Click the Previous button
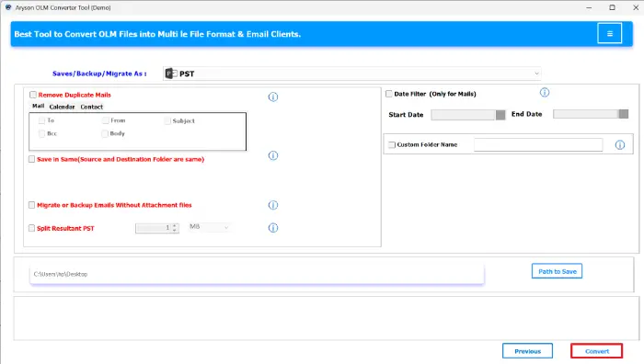The image size is (644, 364). tap(527, 351)
